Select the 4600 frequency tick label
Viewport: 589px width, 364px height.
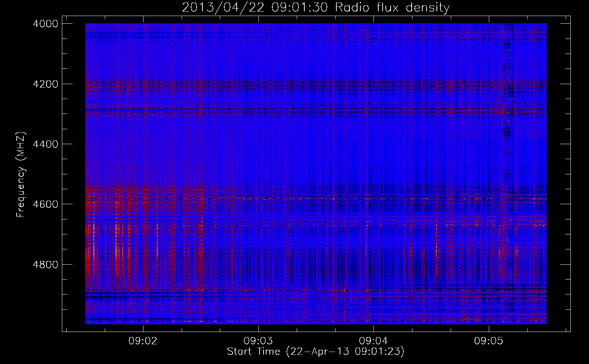(46, 204)
